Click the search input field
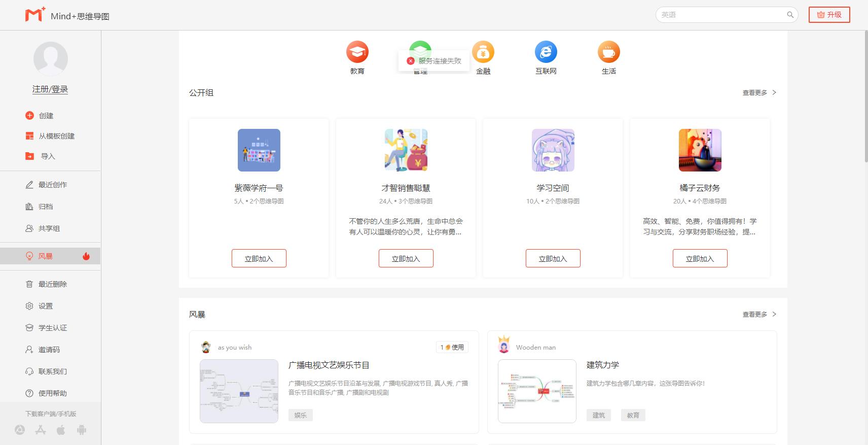 720,15
